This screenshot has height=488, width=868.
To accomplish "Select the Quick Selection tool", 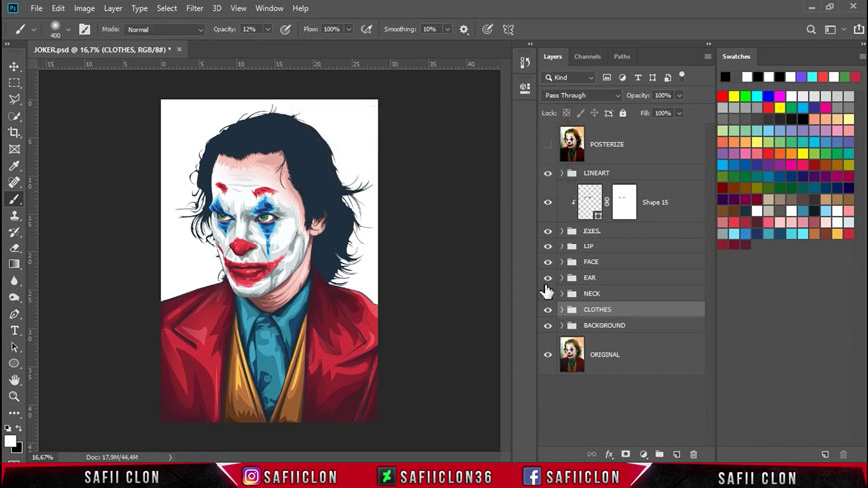I will pyautogui.click(x=14, y=116).
